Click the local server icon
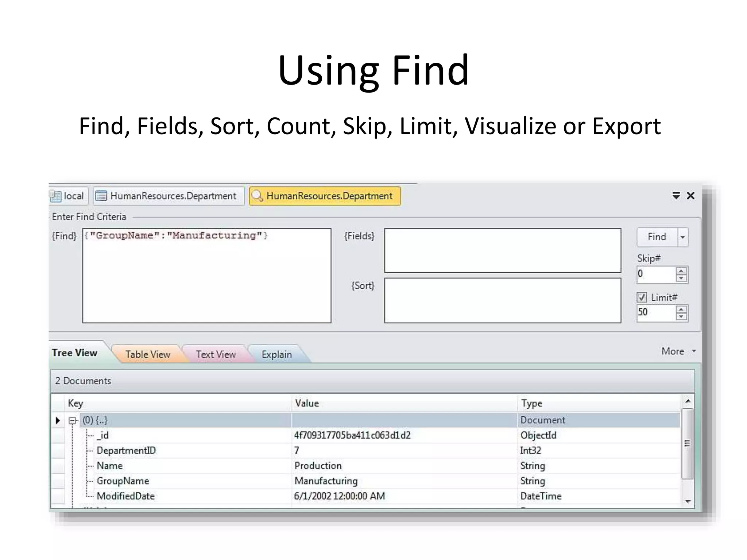The width and height of the screenshot is (747, 560). pyautogui.click(x=55, y=196)
